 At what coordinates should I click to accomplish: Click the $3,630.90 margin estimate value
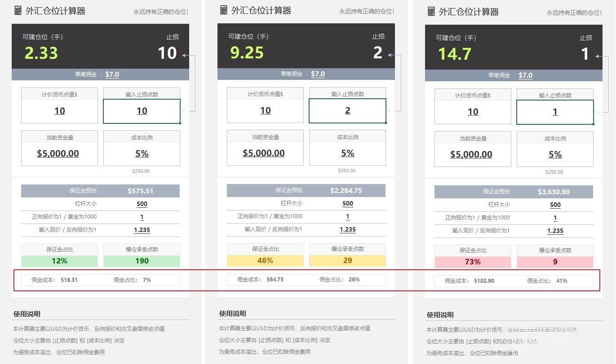point(554,192)
